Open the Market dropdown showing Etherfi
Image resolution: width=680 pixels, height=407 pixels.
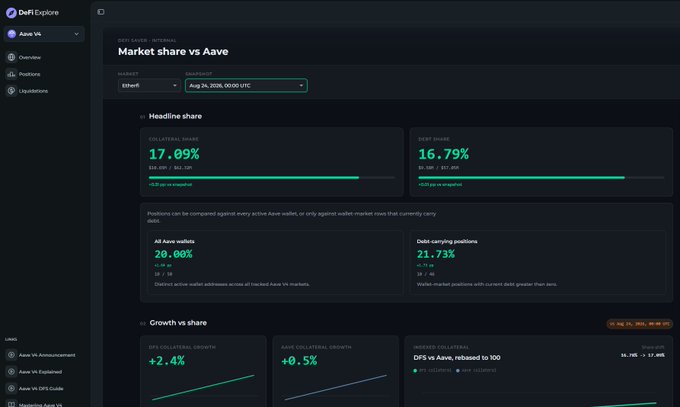(x=149, y=85)
